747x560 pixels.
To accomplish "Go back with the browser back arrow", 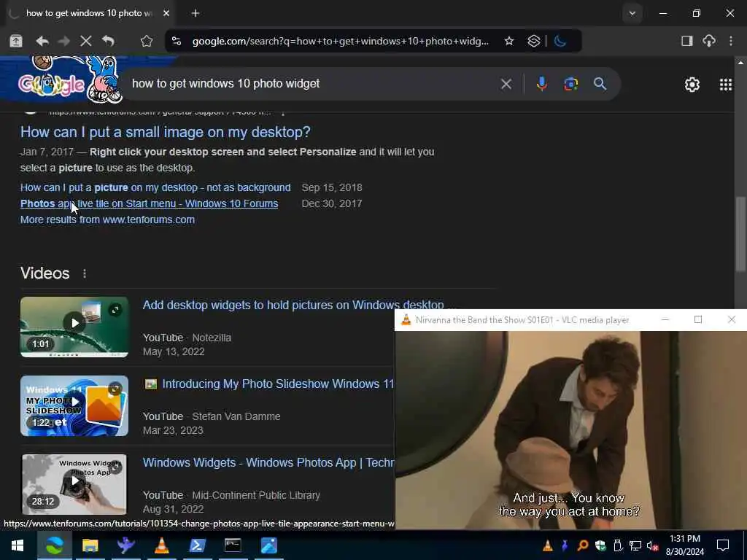I will pos(42,41).
